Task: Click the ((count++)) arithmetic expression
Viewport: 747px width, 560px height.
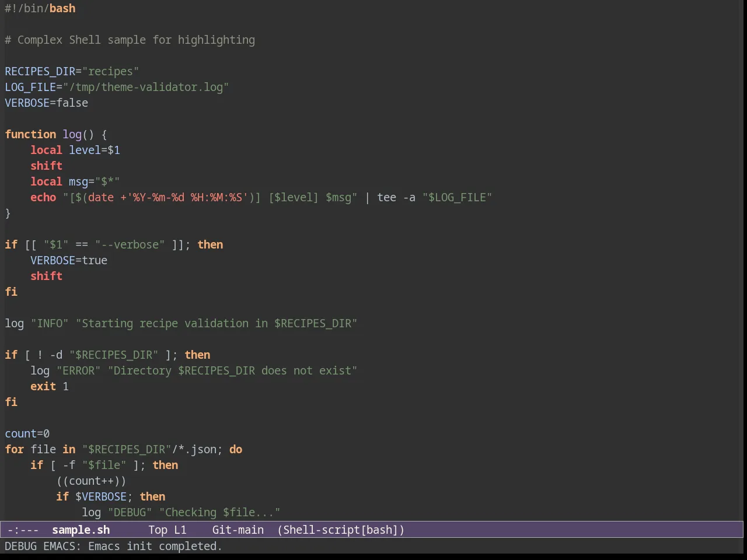Action: click(x=92, y=481)
